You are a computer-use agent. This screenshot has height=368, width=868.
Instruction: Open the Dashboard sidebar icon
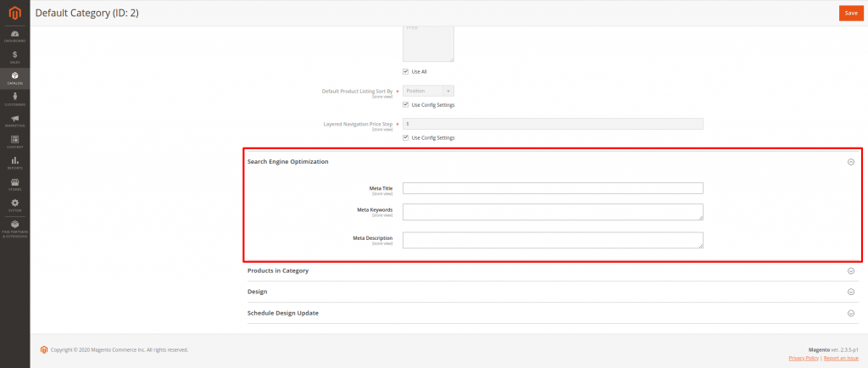click(14, 36)
